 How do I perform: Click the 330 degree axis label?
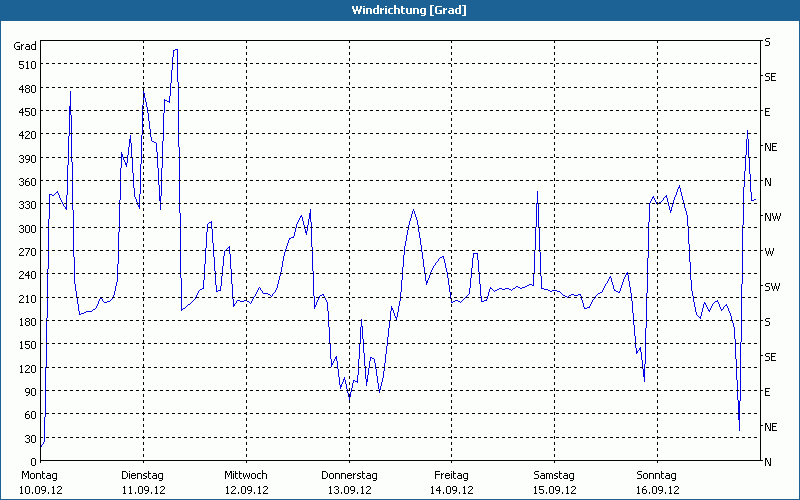coord(28,205)
